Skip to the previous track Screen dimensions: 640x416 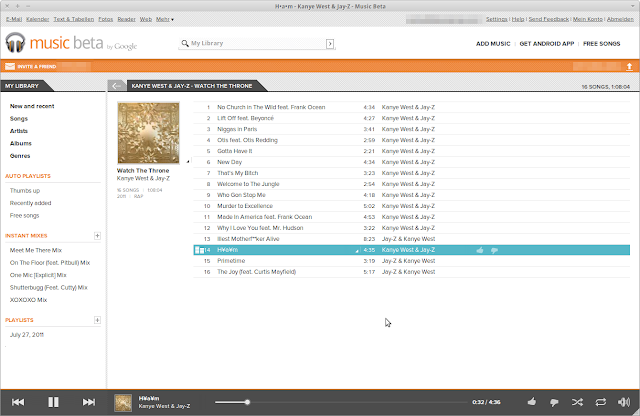pyautogui.click(x=18, y=402)
